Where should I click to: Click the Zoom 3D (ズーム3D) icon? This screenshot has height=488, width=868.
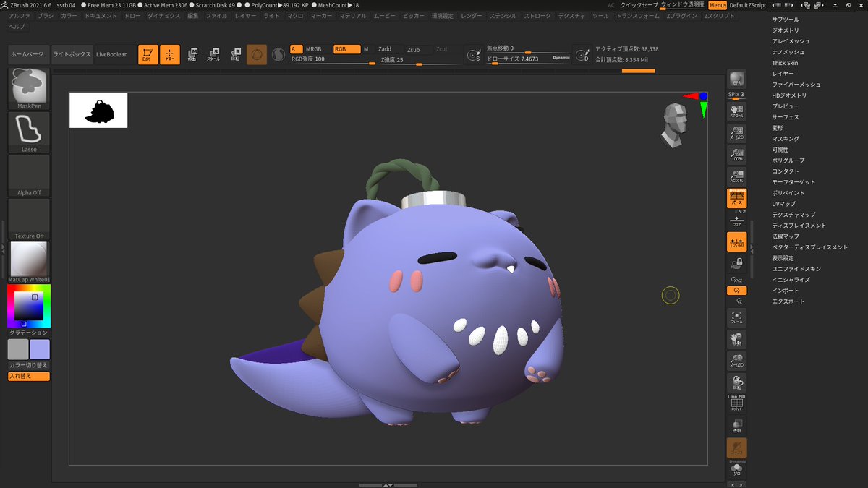pos(736,361)
